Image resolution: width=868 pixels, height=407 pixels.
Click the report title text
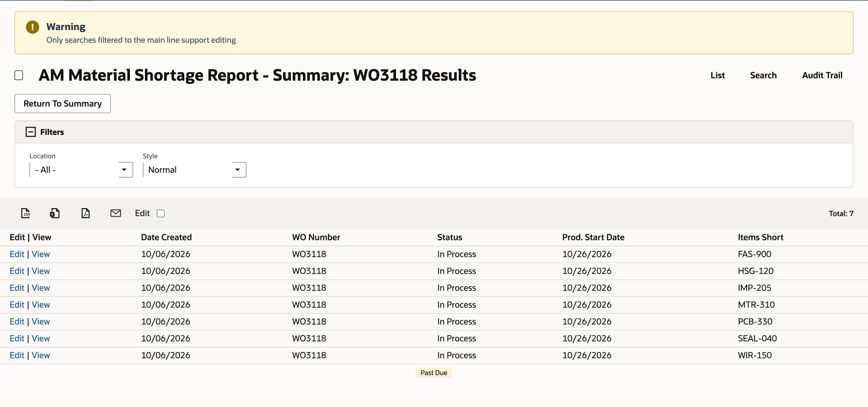[x=257, y=75]
